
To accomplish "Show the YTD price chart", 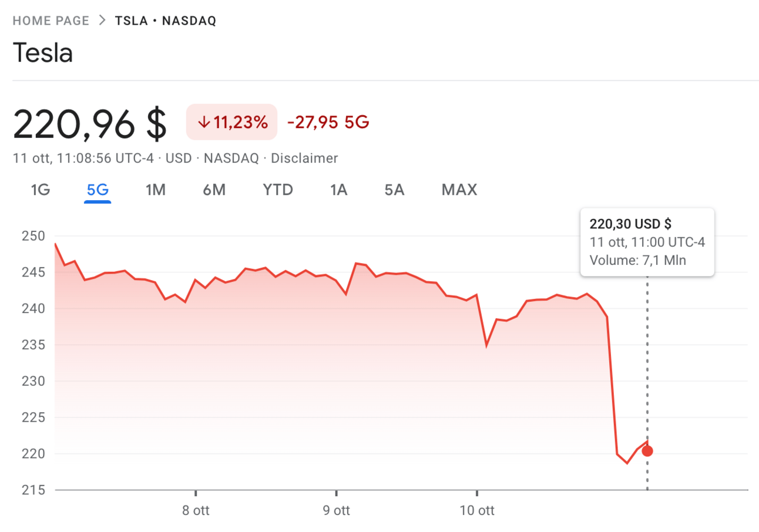I will coord(278,190).
